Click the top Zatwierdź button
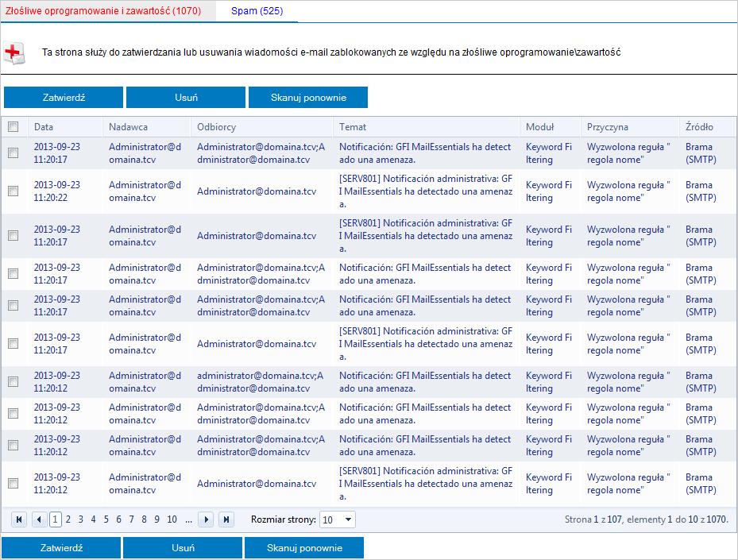The width and height of the screenshot is (738, 560). point(64,98)
